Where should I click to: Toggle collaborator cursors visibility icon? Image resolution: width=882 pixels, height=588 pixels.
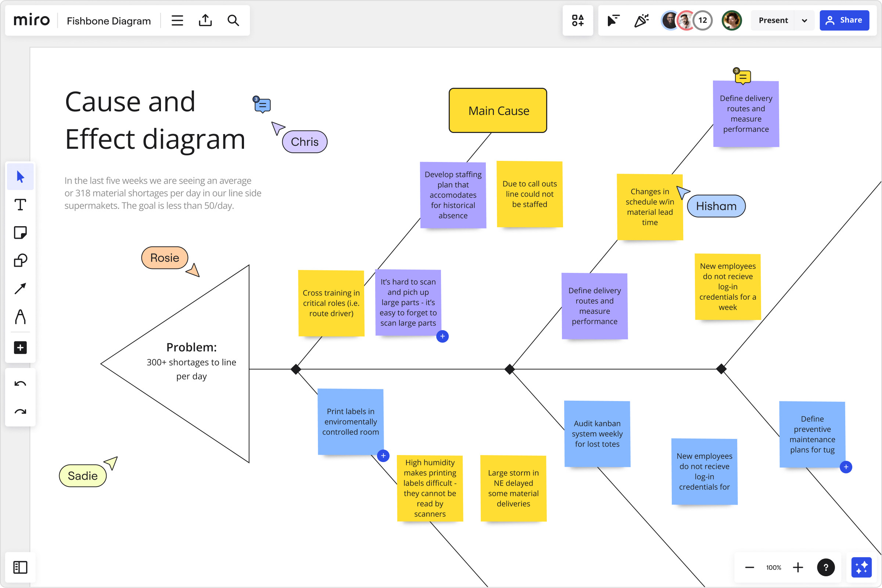click(613, 20)
